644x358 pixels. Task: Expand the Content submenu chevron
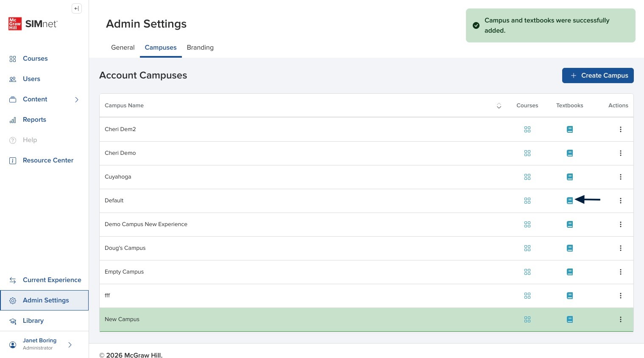click(x=77, y=100)
